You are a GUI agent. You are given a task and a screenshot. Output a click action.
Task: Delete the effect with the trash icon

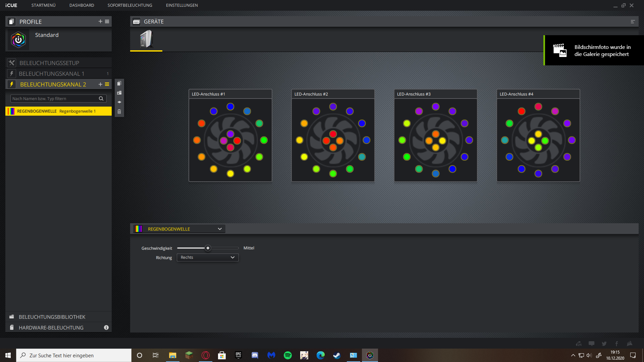pyautogui.click(x=119, y=111)
